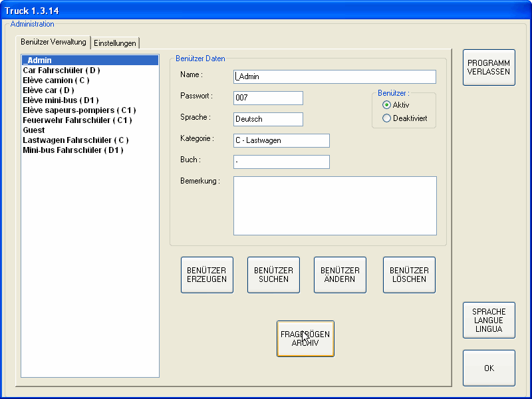The image size is (532, 399).
Task: Click the Sprache field showing Deutsch
Action: pyautogui.click(x=268, y=119)
